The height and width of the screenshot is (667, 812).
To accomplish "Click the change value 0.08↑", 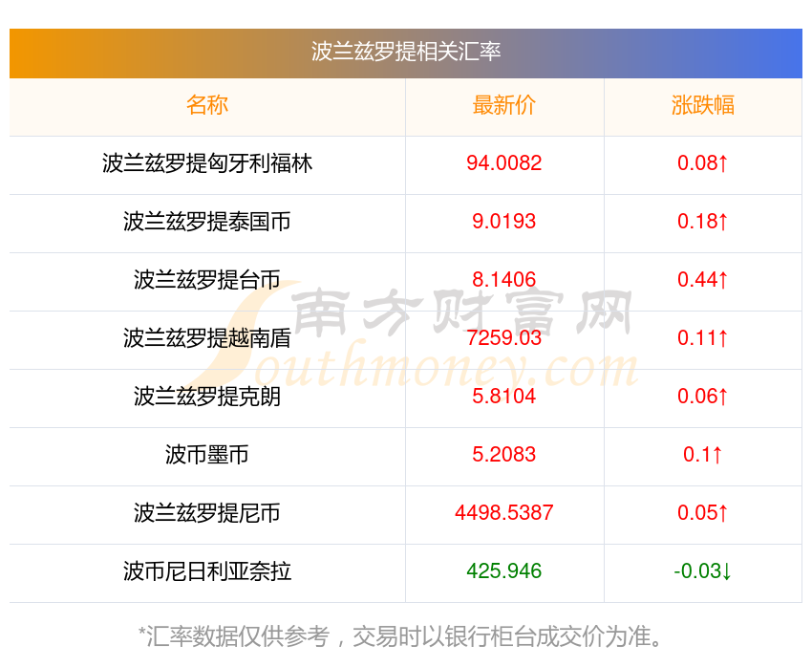I will [x=703, y=163].
